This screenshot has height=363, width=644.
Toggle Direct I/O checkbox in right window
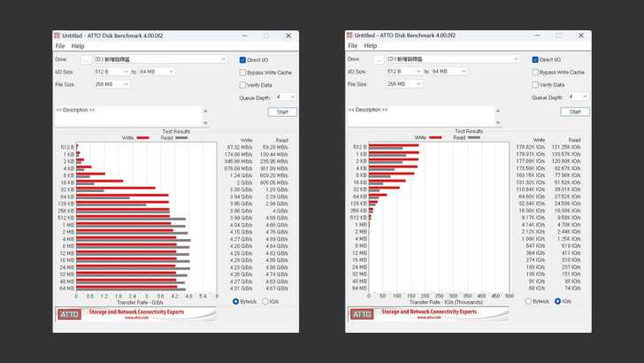[x=534, y=59]
